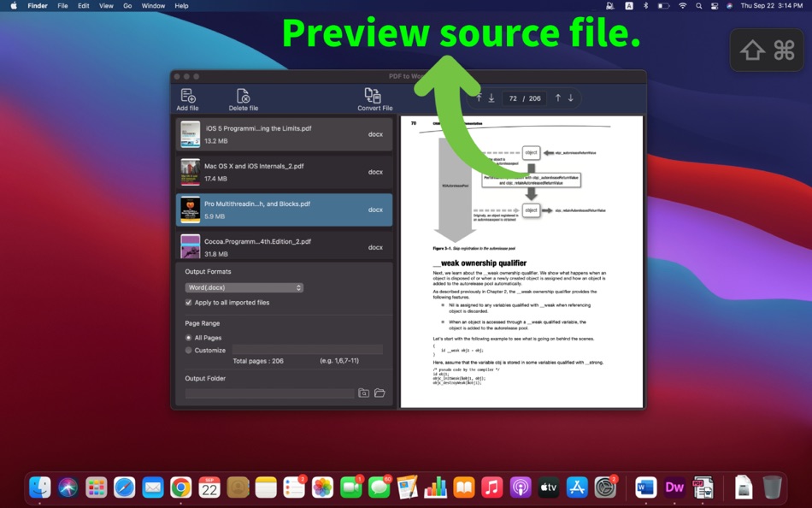Open Finder from the Dock
812x508 pixels.
click(40, 487)
